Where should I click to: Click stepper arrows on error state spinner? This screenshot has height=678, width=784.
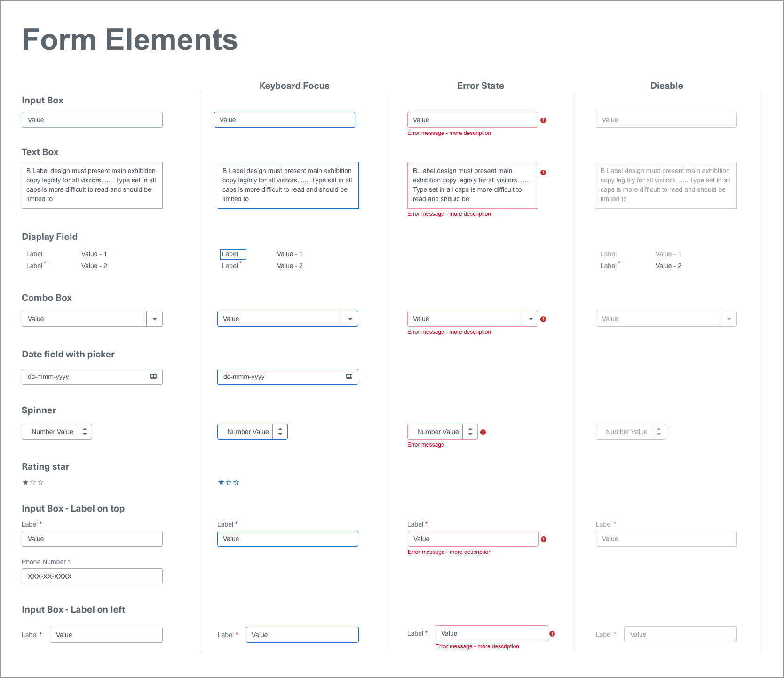[470, 432]
